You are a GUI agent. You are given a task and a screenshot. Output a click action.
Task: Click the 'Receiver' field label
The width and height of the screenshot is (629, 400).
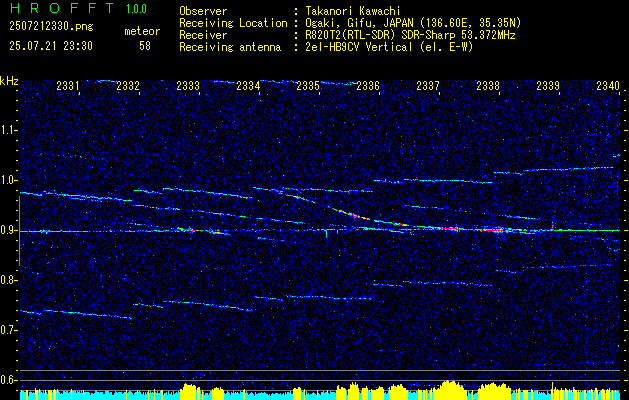[x=203, y=35]
